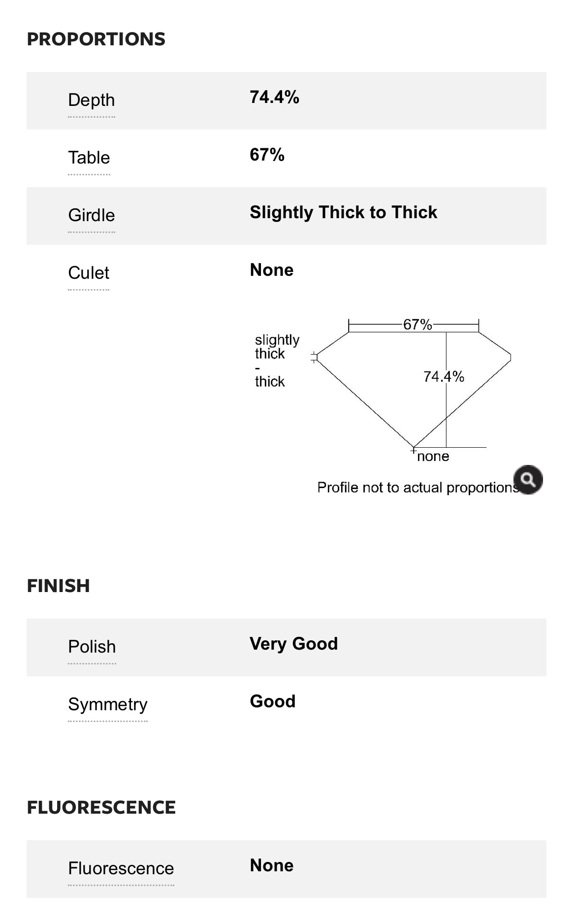
Task: Click the lowercase none culet label in the diagram
Action: 433,457
